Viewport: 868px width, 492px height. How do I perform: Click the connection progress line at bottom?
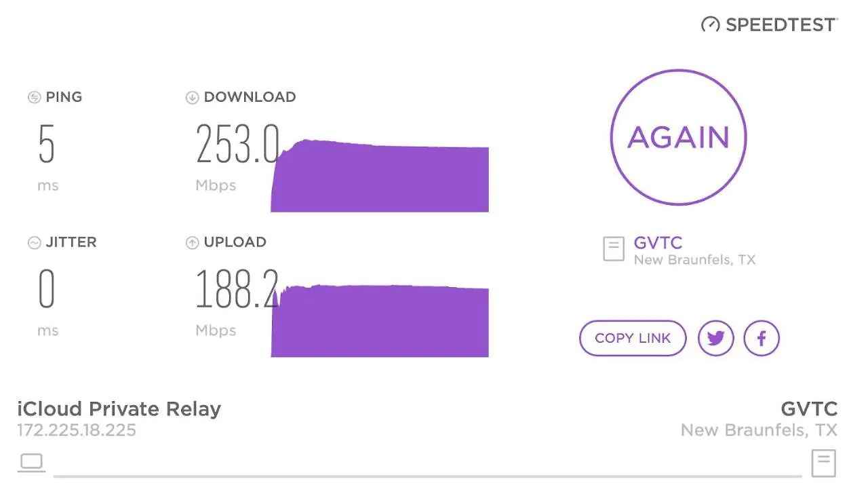(427, 476)
